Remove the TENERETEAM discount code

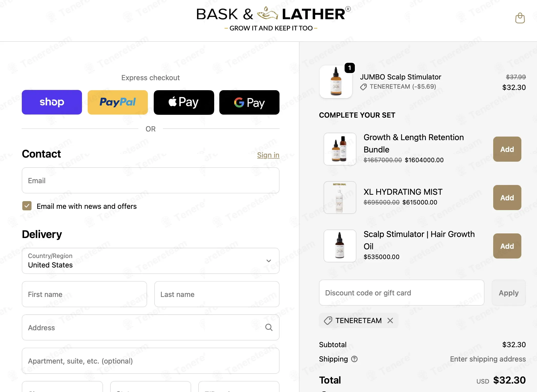[390, 321]
